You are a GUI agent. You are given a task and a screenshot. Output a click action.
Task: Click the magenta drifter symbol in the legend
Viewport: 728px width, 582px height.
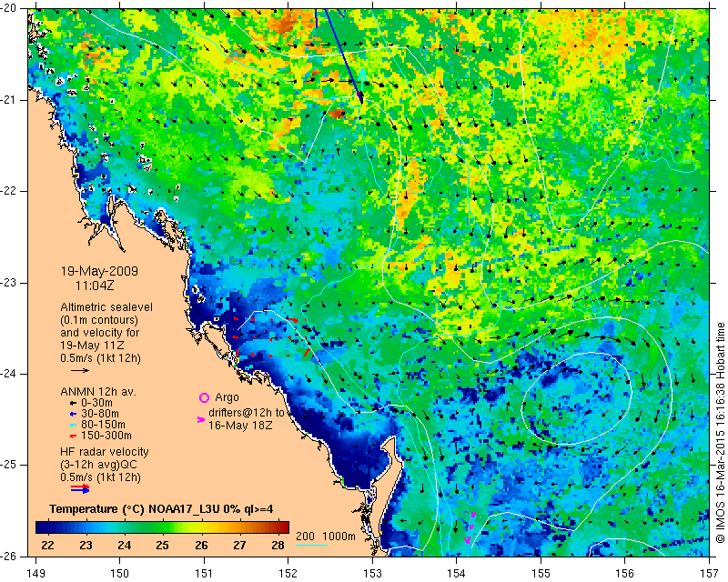point(201,419)
